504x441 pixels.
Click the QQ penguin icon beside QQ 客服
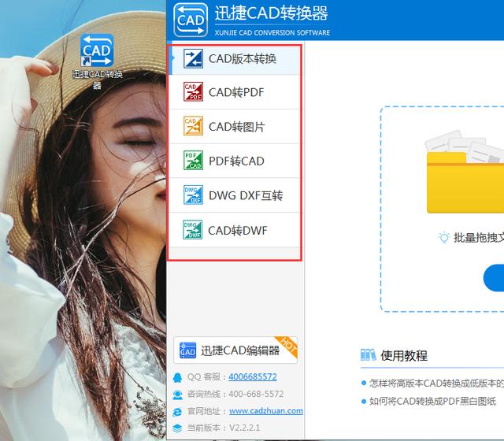177,377
